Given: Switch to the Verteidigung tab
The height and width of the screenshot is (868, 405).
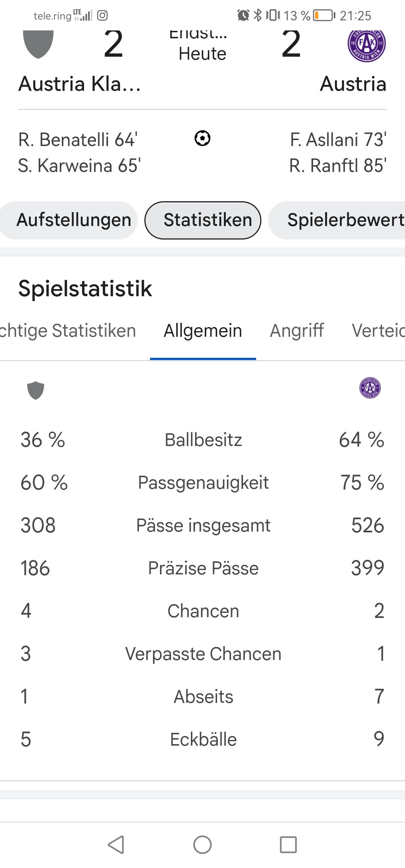Looking at the screenshot, I should point(378,331).
